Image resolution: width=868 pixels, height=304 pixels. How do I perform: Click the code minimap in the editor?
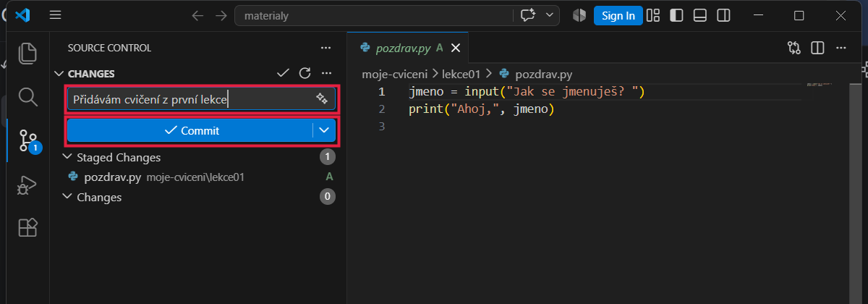tap(819, 85)
